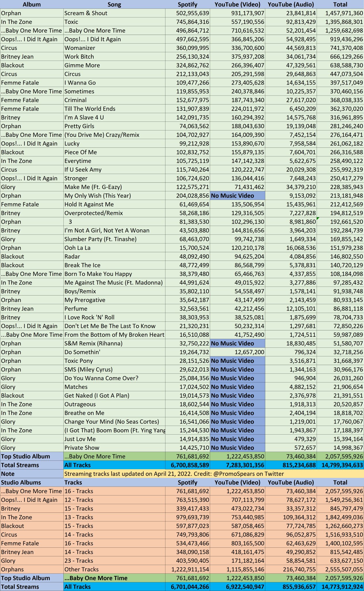
Task: Select the Album column header at top
Action: [x=32, y=4]
